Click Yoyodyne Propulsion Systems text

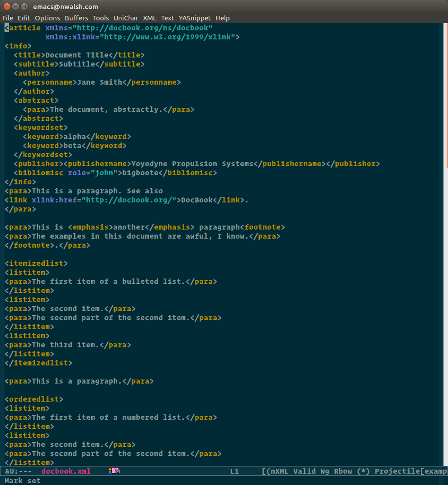pos(192,163)
